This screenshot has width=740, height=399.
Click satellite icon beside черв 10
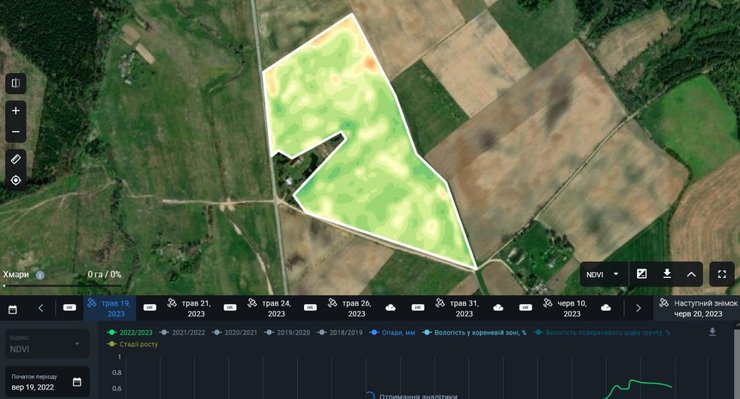[547, 303]
